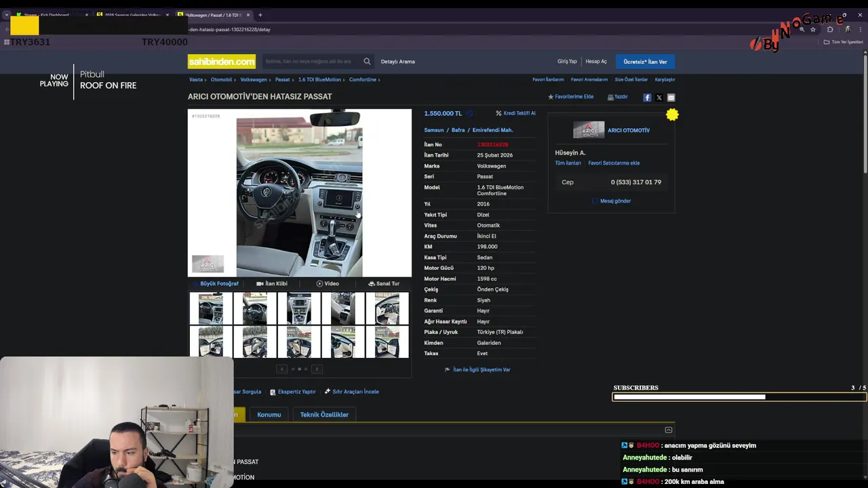The width and height of the screenshot is (868, 488).
Task: Open the Karşılaştır link
Action: [665, 79]
